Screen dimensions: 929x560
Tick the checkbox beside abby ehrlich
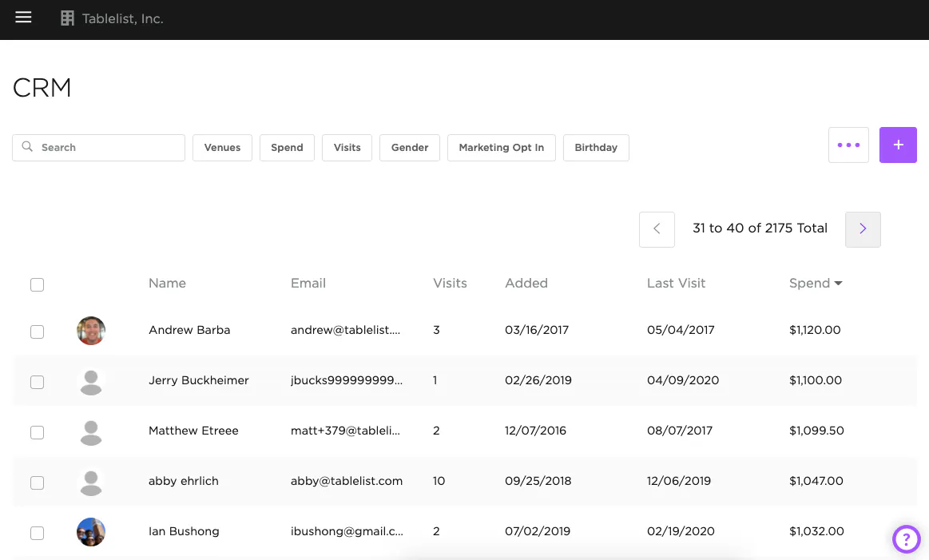pyautogui.click(x=37, y=483)
